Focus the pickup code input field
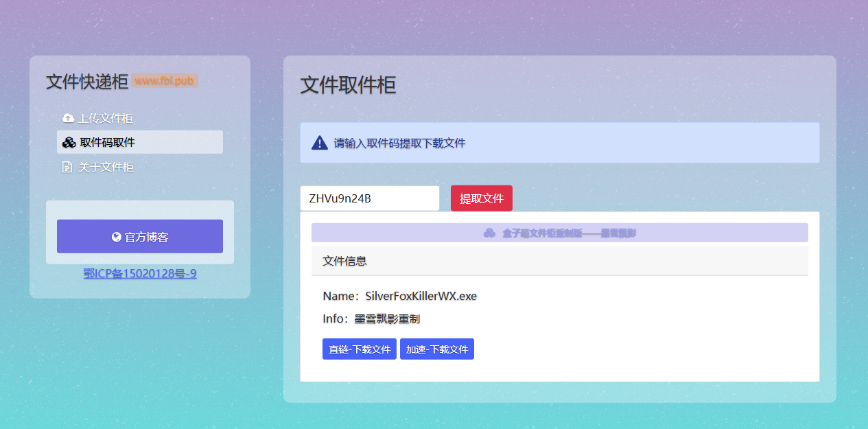868x429 pixels. click(369, 198)
